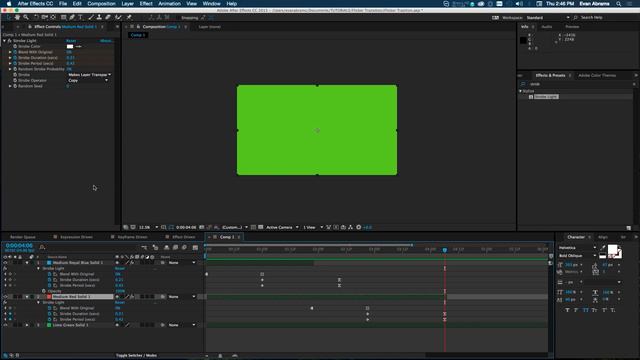This screenshot has height=360, width=640.
Task: Select the Selection arrow tool
Action: point(9,18)
